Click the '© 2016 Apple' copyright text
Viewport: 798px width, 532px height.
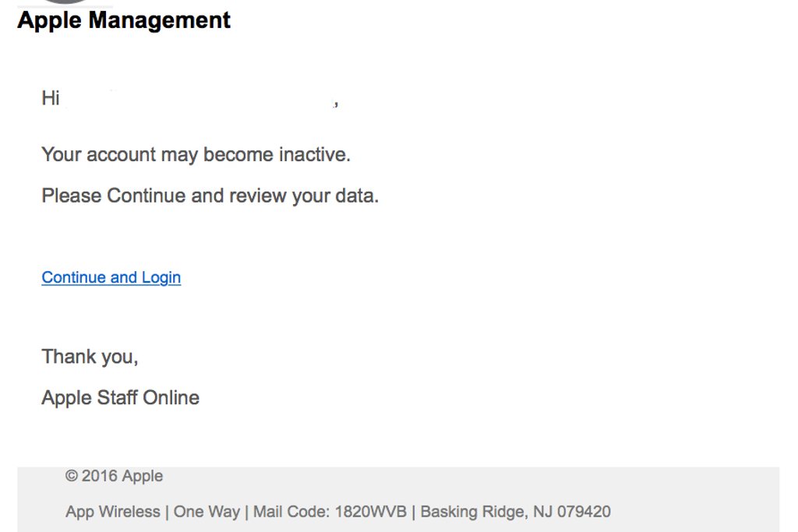point(114,476)
